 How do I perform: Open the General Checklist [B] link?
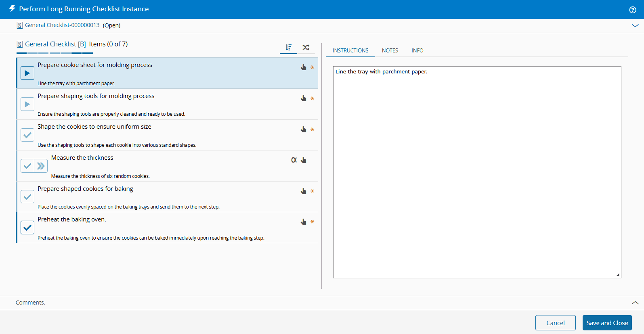pos(55,44)
